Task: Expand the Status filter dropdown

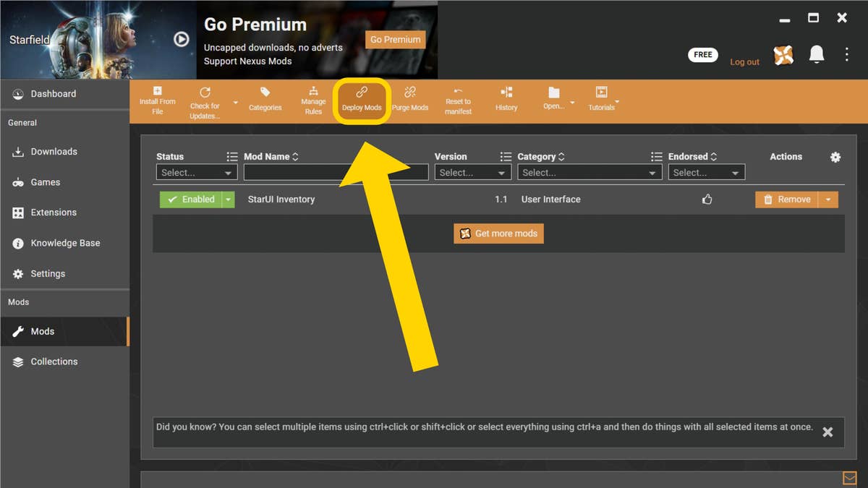Action: tap(197, 173)
